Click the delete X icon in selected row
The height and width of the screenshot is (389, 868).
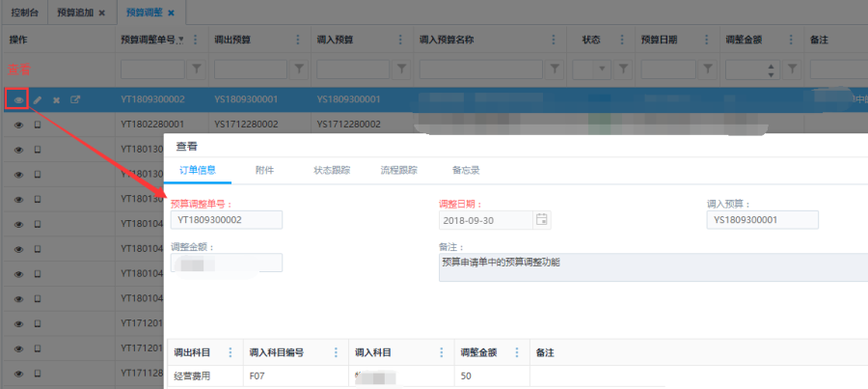pyautogui.click(x=56, y=99)
